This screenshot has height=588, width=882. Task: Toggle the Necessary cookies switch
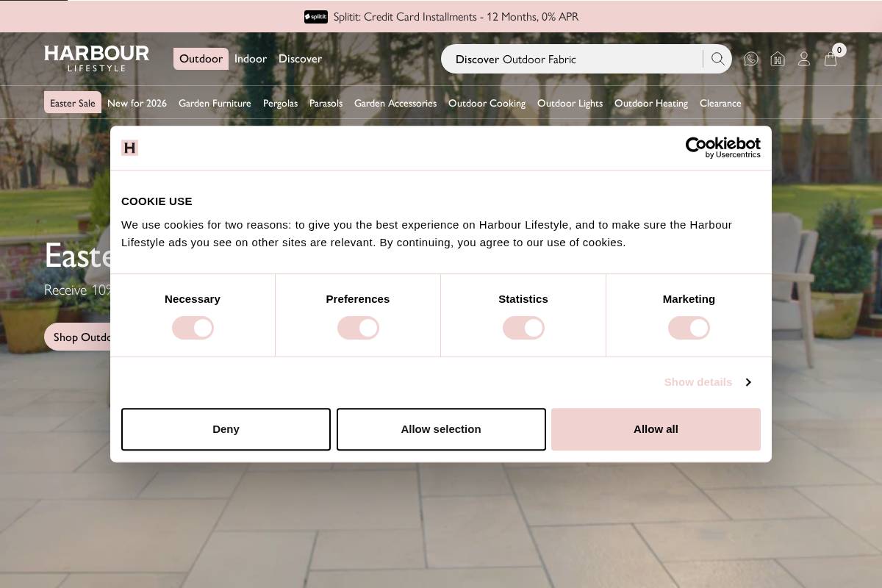(x=193, y=328)
